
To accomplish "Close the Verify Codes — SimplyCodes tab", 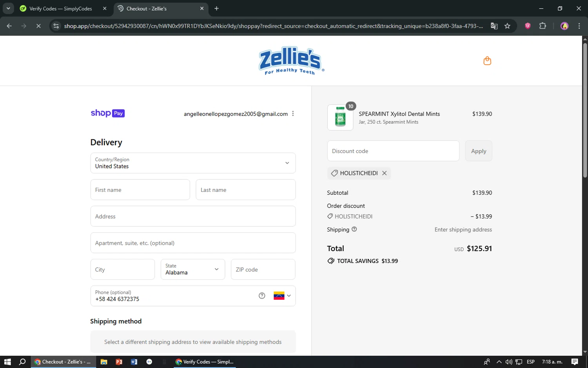I will pos(105,9).
